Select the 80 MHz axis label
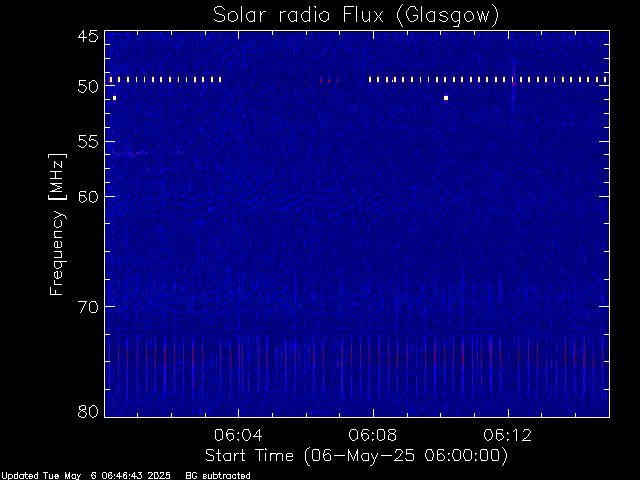This screenshot has height=480, width=640. (x=88, y=411)
